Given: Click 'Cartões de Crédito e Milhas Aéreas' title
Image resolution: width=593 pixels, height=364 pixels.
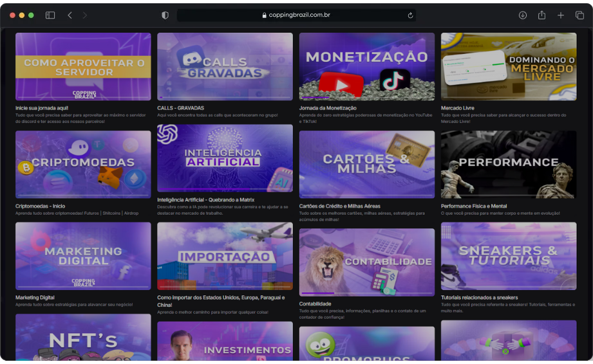Looking at the screenshot, I should [339, 206].
